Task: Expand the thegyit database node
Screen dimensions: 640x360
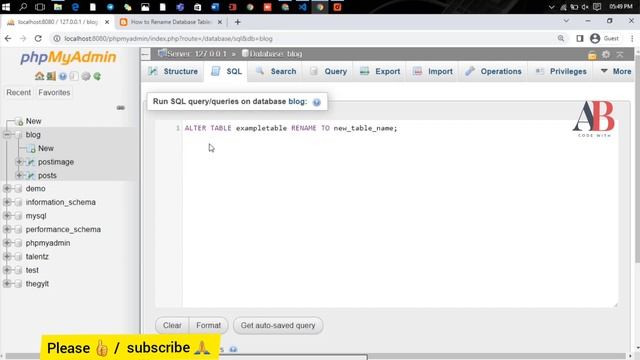Action: pyautogui.click(x=7, y=284)
